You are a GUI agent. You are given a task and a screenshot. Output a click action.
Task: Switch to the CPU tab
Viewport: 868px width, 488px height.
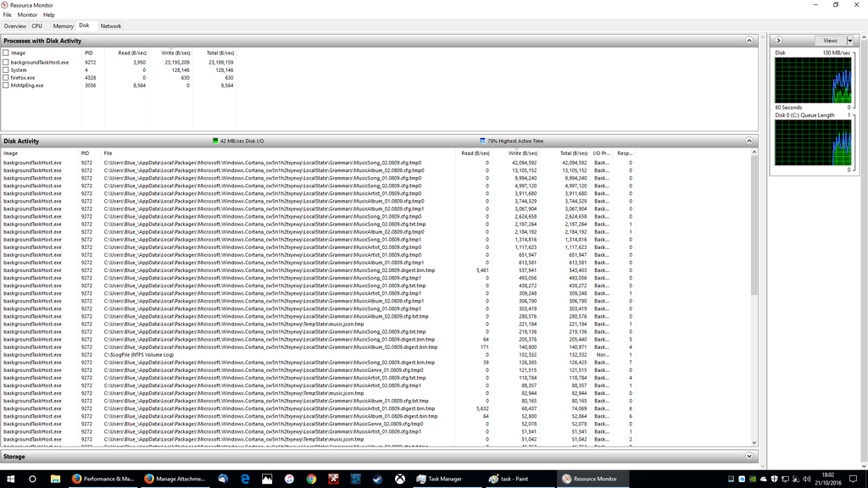pyautogui.click(x=37, y=26)
